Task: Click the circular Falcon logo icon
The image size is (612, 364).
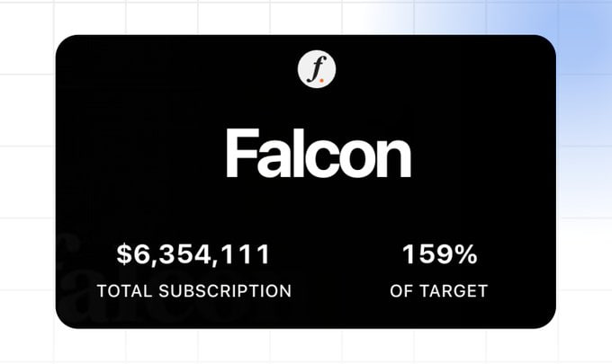Action: (x=317, y=69)
